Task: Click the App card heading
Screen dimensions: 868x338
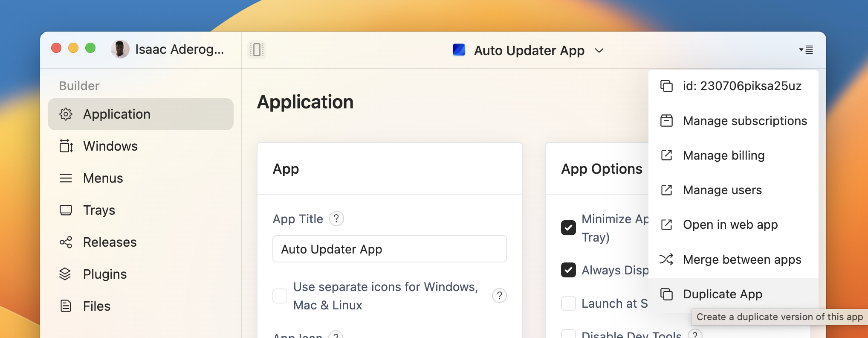Action: (286, 169)
